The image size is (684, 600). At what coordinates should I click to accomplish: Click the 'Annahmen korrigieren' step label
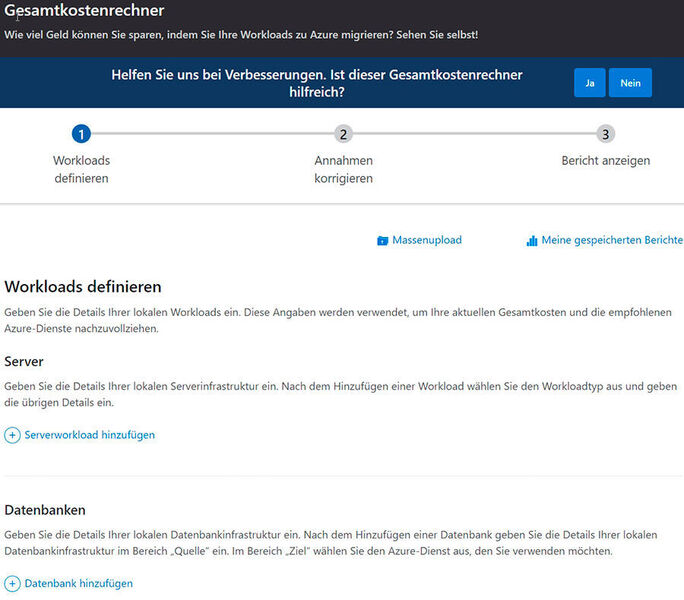(343, 169)
